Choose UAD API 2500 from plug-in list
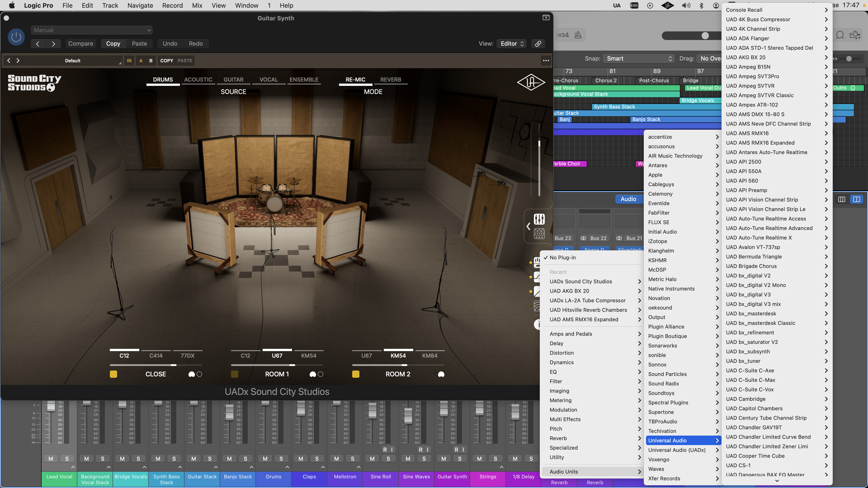The image size is (868, 488). pos(743,162)
